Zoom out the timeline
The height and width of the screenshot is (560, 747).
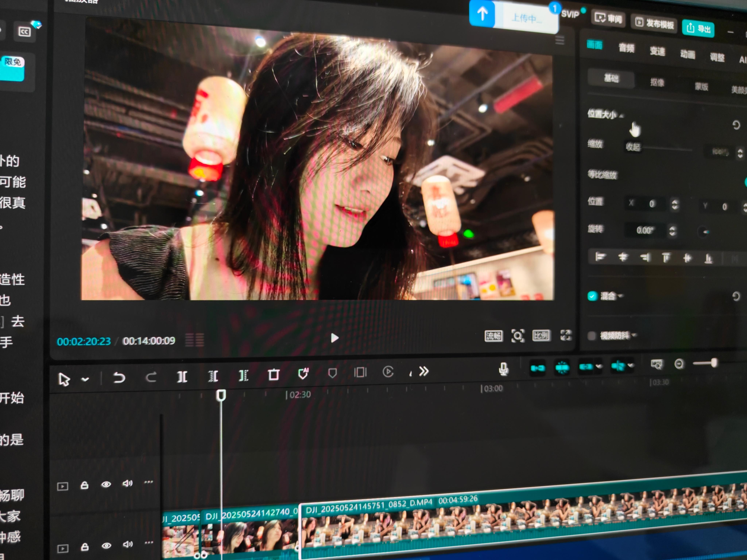coord(679,364)
